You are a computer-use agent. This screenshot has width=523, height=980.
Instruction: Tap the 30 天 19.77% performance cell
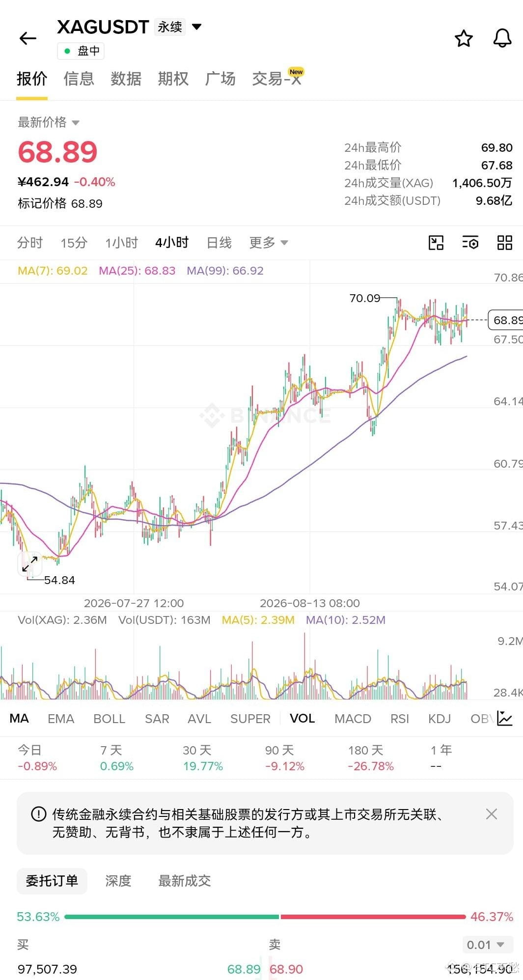203,757
